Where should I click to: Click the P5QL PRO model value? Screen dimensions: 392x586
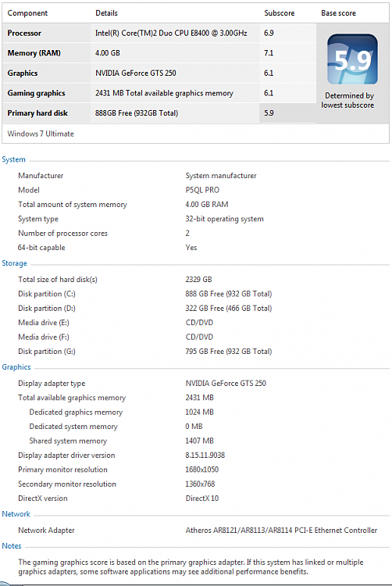[x=202, y=190]
